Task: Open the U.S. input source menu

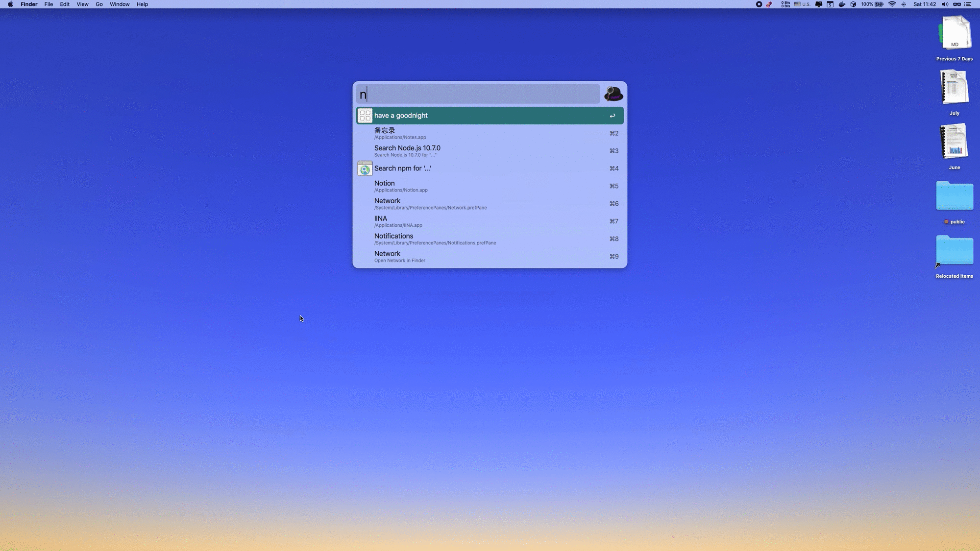Action: click(x=802, y=4)
